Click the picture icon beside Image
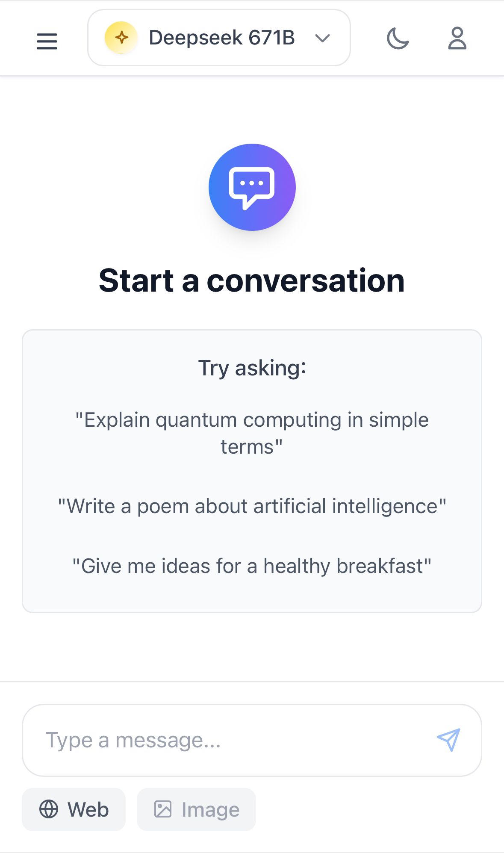Image resolution: width=504 pixels, height=853 pixels. [163, 809]
